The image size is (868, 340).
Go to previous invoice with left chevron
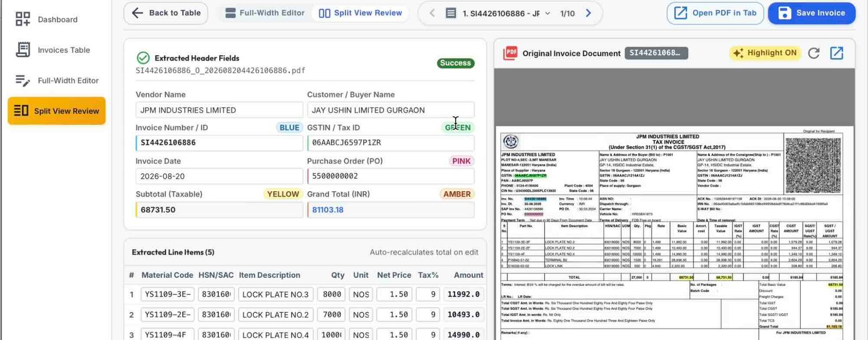coord(432,13)
